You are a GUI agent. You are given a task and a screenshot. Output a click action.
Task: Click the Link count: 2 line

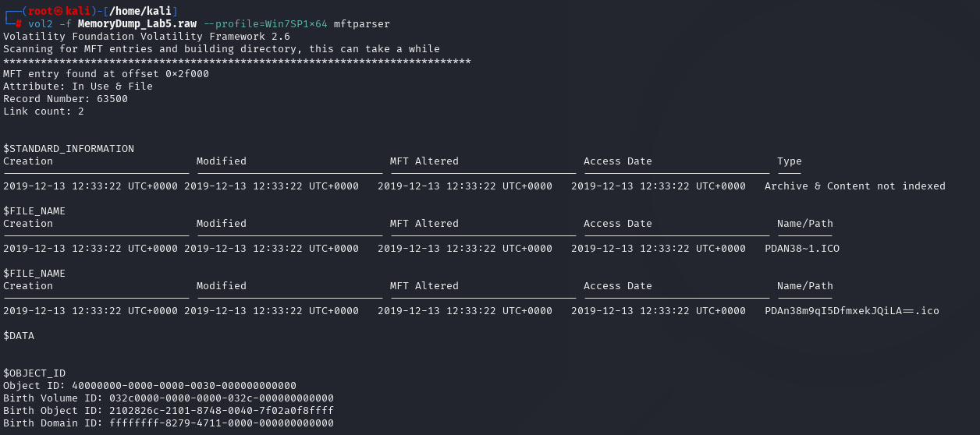click(44, 111)
